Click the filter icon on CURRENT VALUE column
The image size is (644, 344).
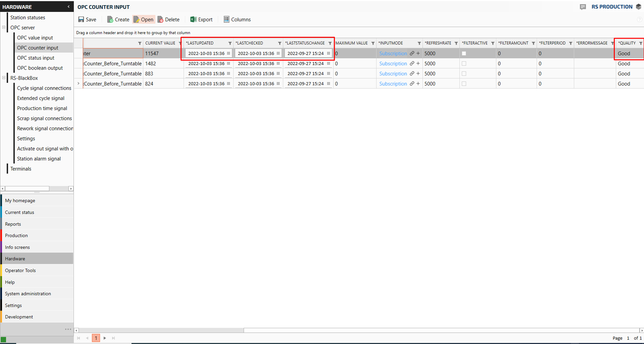[x=180, y=43]
